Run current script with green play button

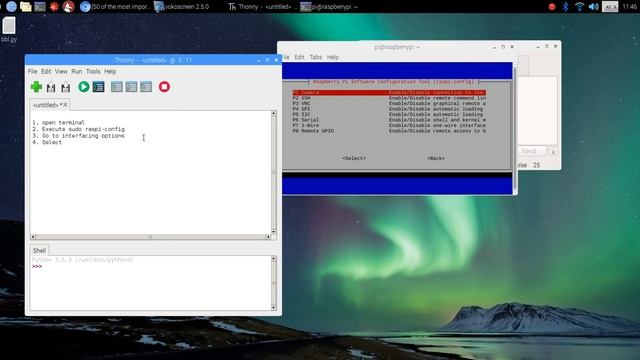tap(84, 87)
